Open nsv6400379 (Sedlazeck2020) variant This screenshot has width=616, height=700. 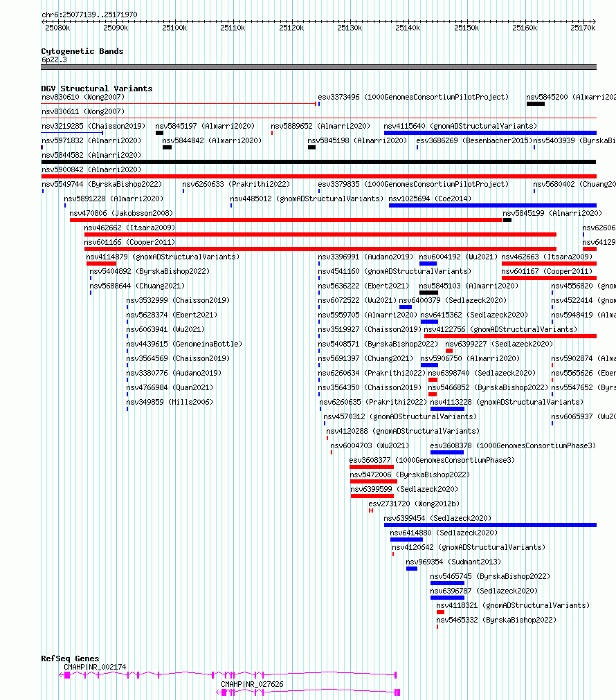click(453, 300)
